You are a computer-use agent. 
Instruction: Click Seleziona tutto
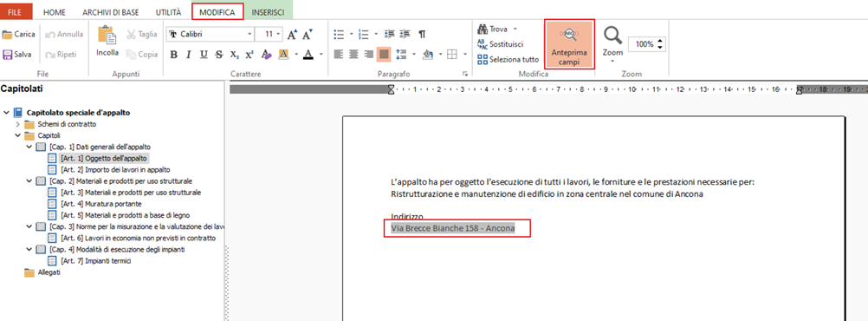(508, 59)
